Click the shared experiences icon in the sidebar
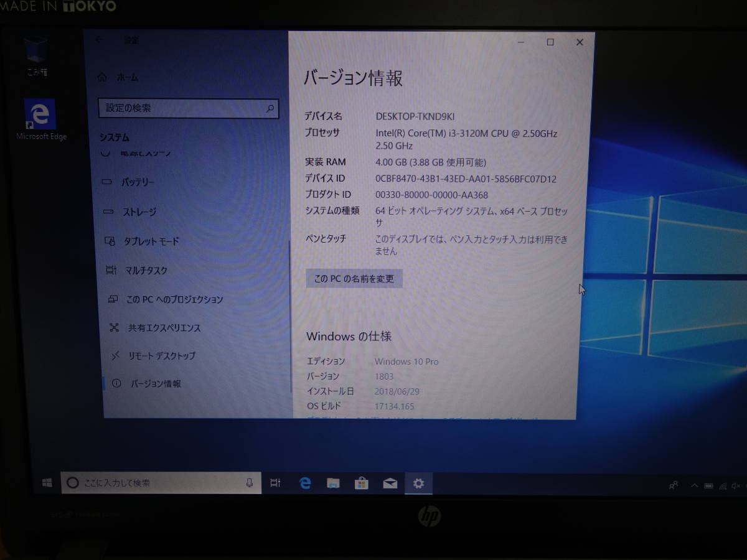 (x=114, y=327)
